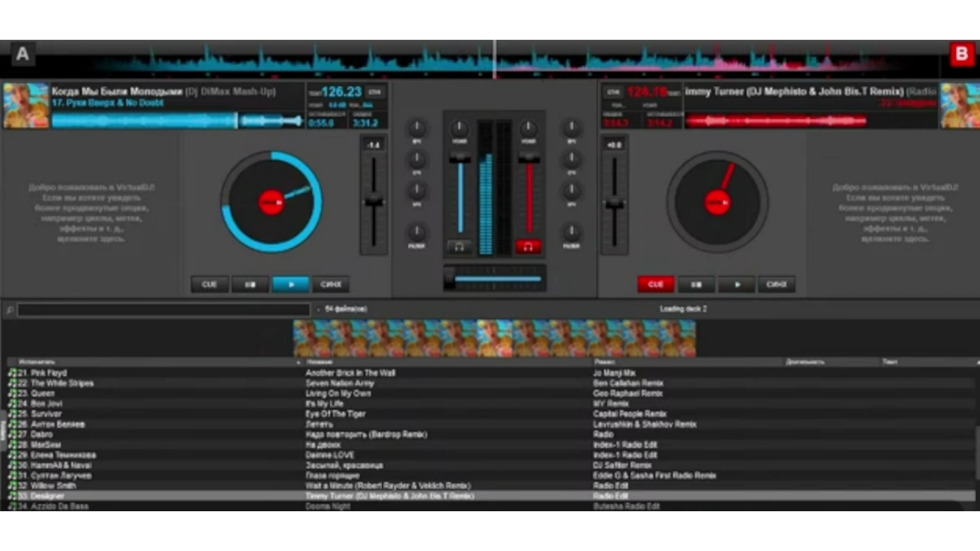Viewport: 980px width, 551px height.
Task: Click the deck A letter icon
Action: click(x=22, y=54)
